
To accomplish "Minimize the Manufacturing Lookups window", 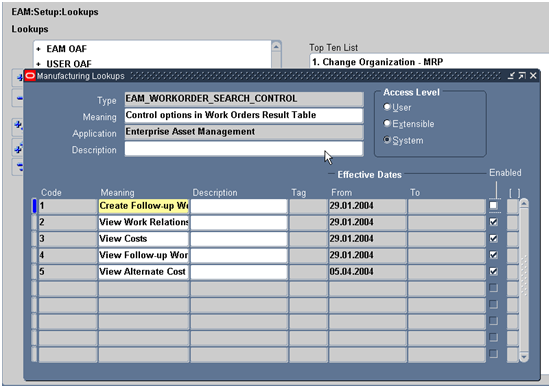I will pyautogui.click(x=511, y=76).
